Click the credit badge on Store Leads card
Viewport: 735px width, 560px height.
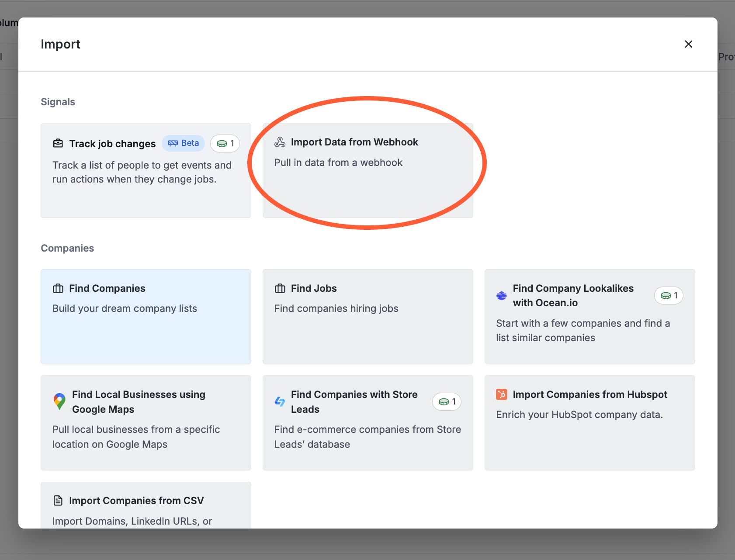pyautogui.click(x=446, y=401)
